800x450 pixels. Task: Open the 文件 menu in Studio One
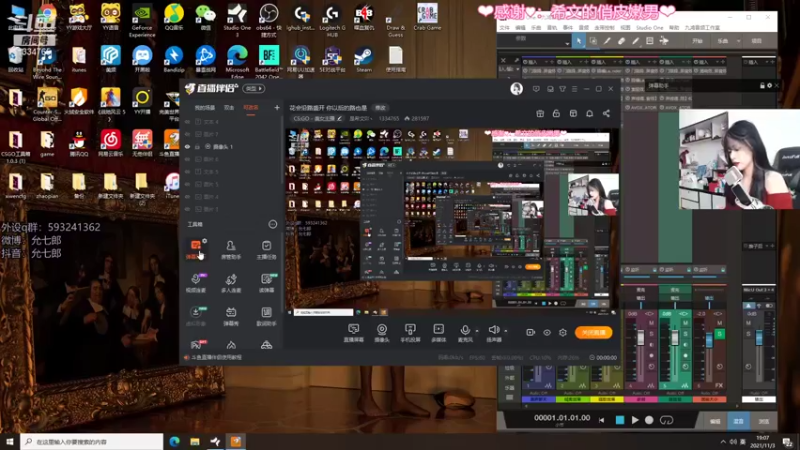tap(504, 28)
